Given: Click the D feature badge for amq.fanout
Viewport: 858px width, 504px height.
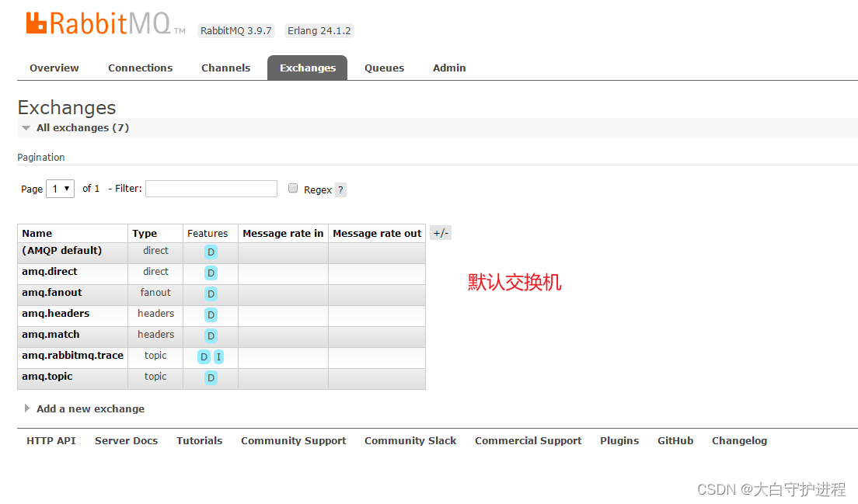Looking at the screenshot, I should pyautogui.click(x=211, y=294).
